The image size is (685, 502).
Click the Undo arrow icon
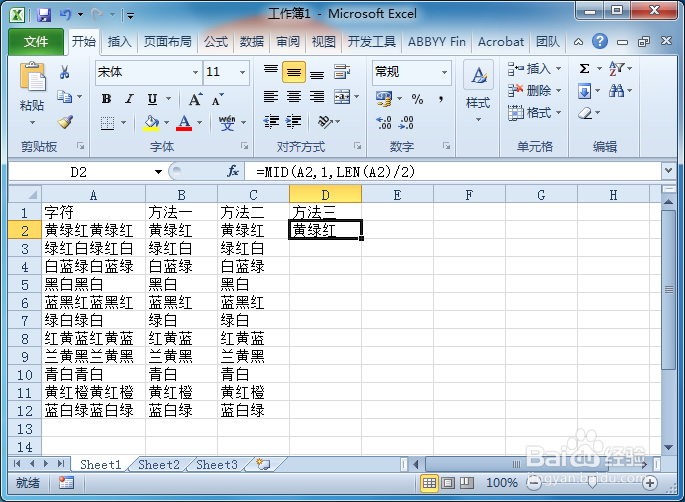pyautogui.click(x=66, y=15)
